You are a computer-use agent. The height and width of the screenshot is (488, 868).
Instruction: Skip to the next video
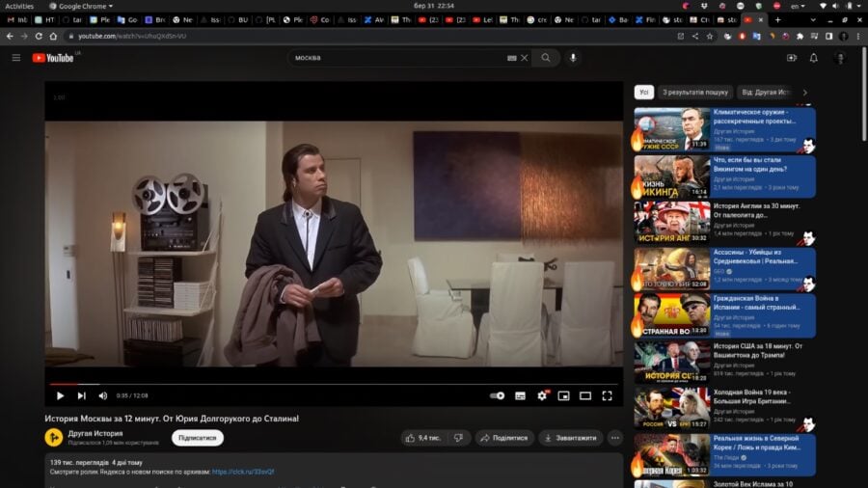coord(81,395)
